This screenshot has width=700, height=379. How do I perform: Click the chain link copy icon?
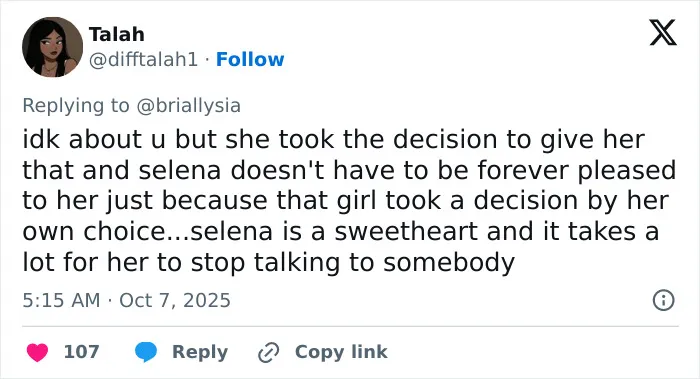269,352
